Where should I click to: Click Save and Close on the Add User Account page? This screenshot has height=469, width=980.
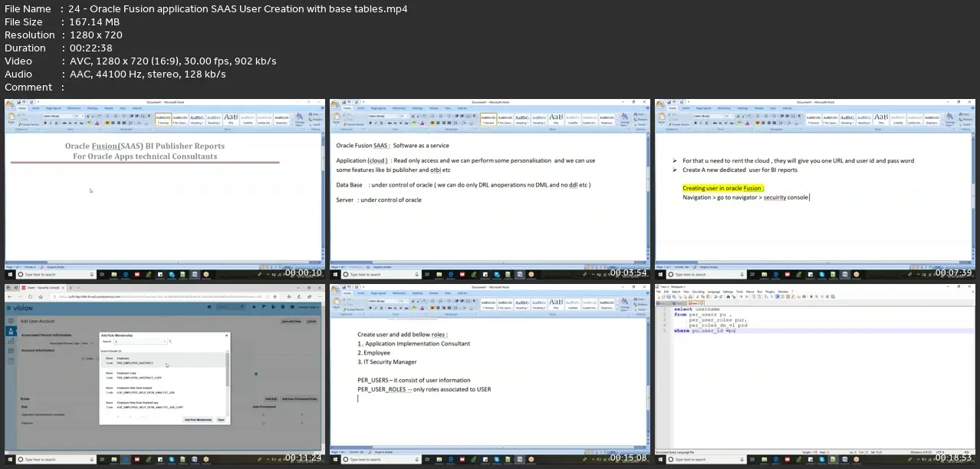tap(290, 320)
